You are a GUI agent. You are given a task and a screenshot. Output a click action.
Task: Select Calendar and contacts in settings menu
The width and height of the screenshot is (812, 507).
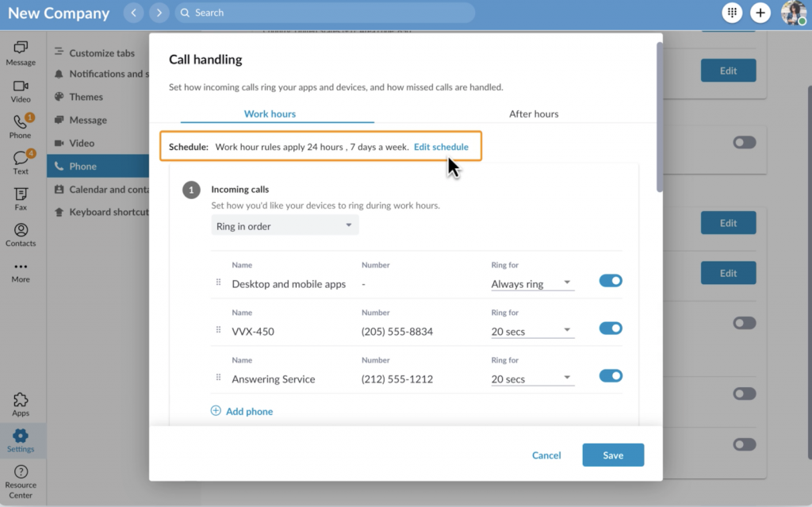[x=109, y=189]
